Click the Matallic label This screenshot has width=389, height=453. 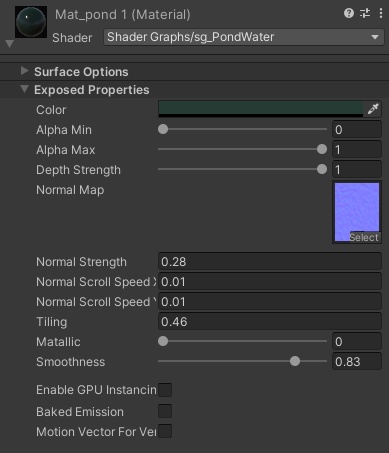click(58, 342)
